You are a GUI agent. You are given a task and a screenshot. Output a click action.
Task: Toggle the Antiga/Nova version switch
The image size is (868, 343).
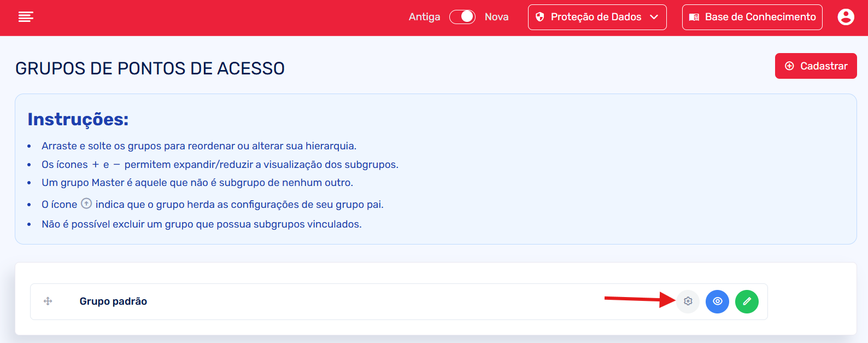click(462, 17)
